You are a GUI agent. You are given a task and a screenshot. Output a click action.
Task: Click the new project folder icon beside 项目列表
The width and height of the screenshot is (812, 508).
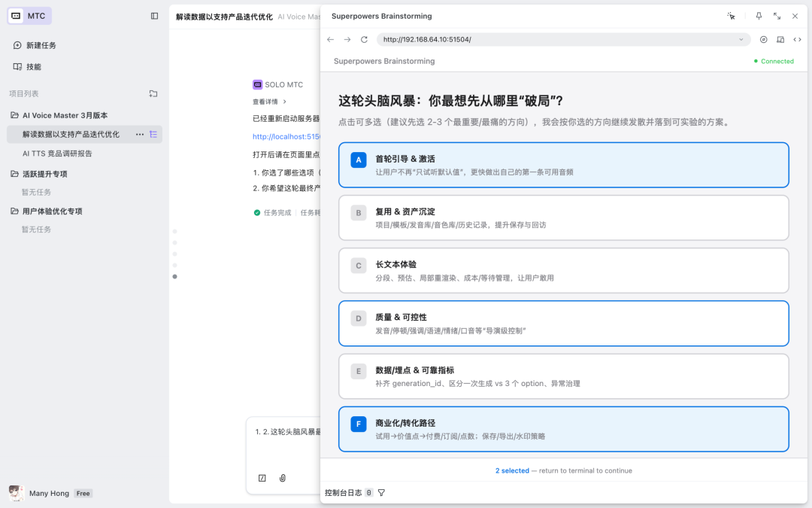tap(153, 93)
